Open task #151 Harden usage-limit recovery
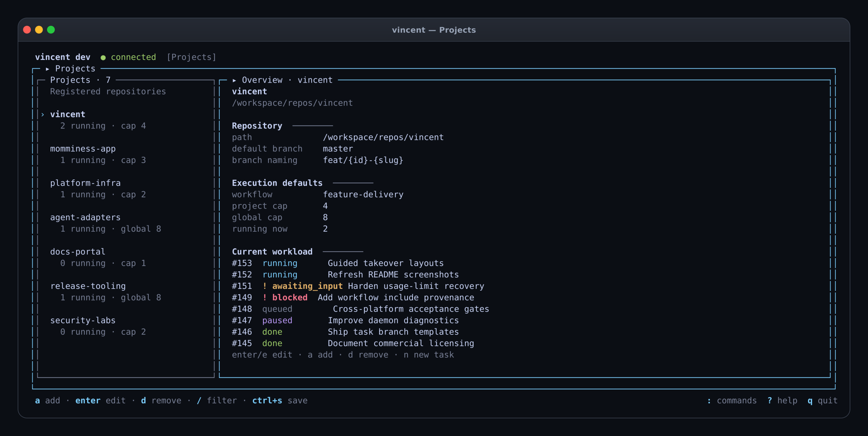868x436 pixels. tap(358, 286)
